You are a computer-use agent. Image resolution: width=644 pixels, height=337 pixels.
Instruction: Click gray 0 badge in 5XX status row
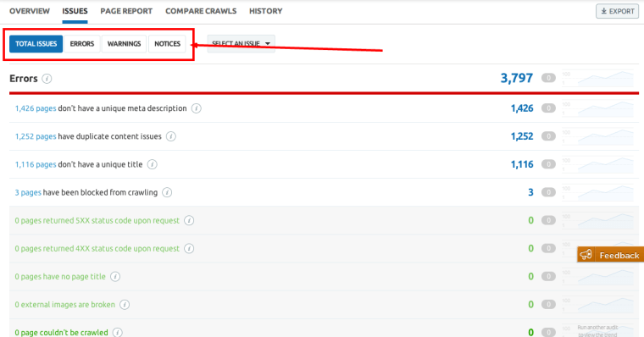coord(548,220)
